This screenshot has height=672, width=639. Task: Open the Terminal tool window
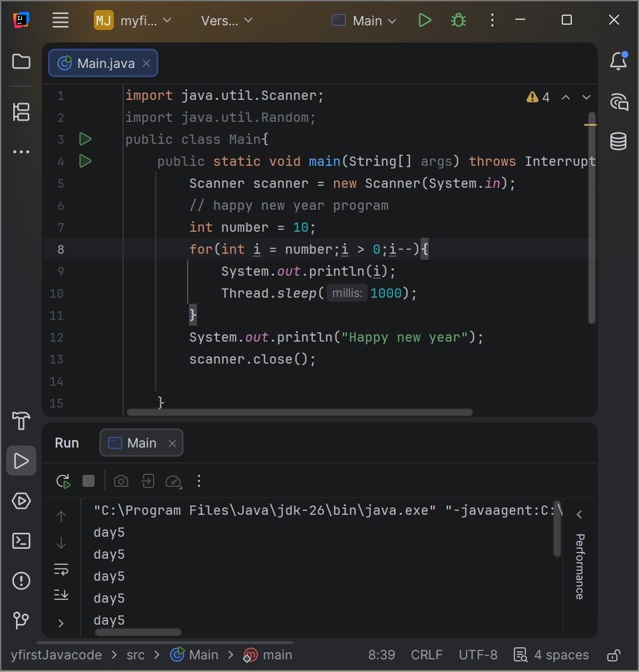tap(21, 541)
